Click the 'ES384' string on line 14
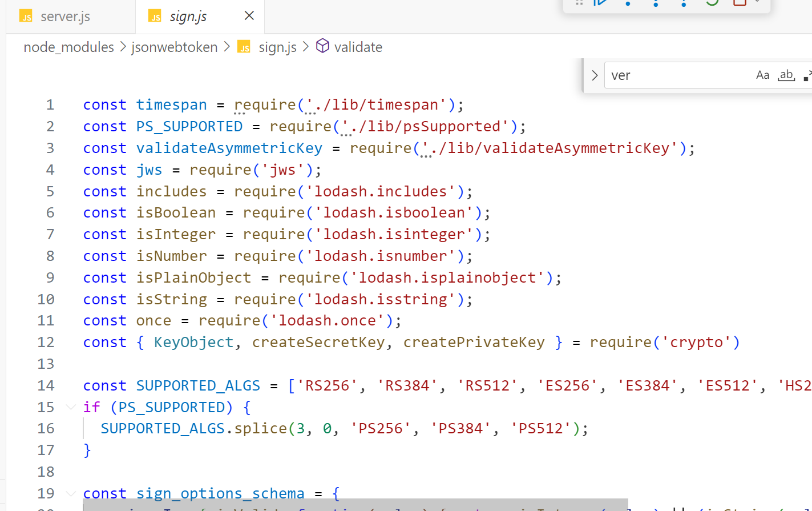Screen dimensions: 812x511 648,386
